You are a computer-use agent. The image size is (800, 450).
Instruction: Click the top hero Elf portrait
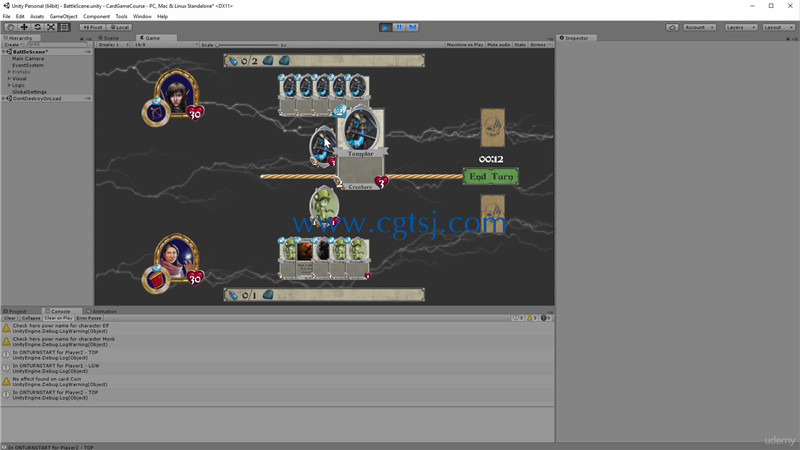[177, 93]
